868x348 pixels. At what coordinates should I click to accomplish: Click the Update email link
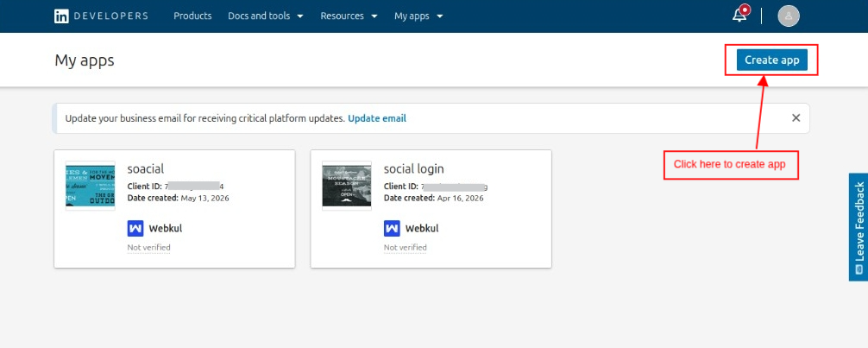pyautogui.click(x=377, y=118)
